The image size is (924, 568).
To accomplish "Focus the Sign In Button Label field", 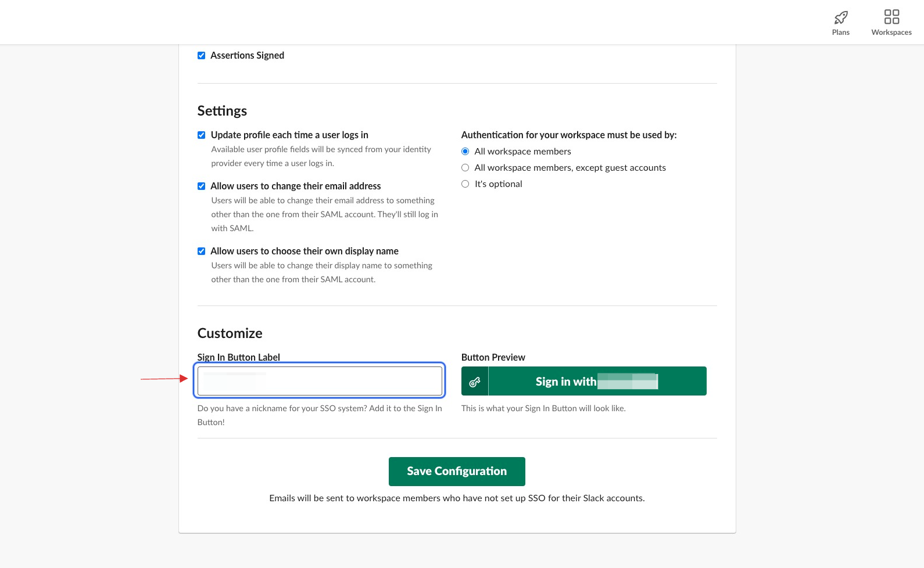I will pos(320,381).
